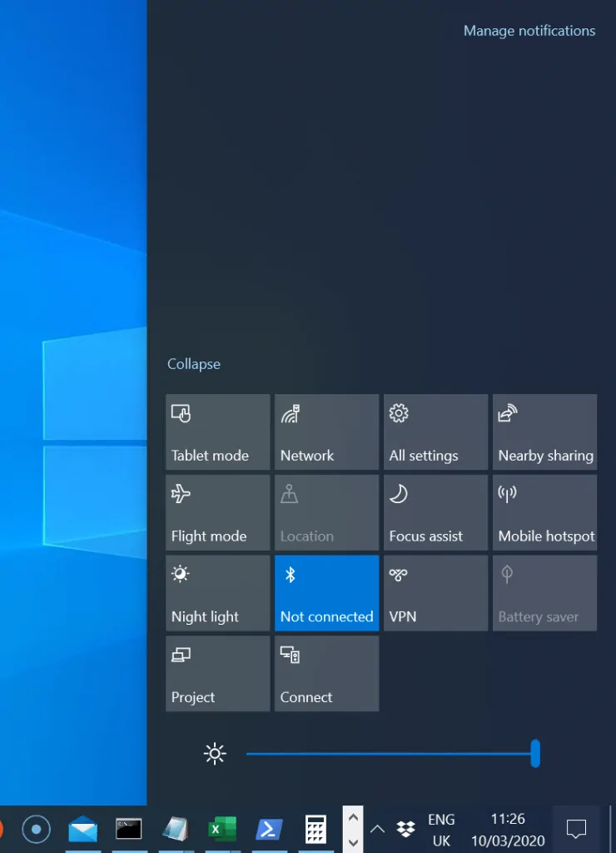Open the Connect wireless display tile
The image size is (616, 853).
[326, 674]
